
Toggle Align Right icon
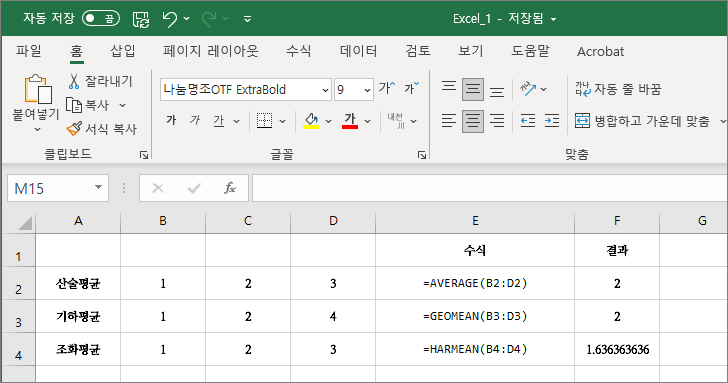[x=497, y=121]
